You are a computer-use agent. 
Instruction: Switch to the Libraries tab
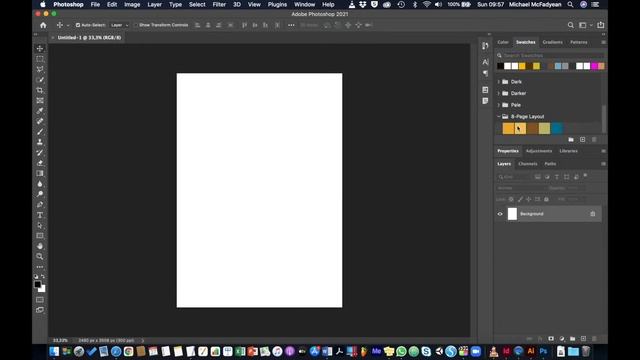pos(568,151)
